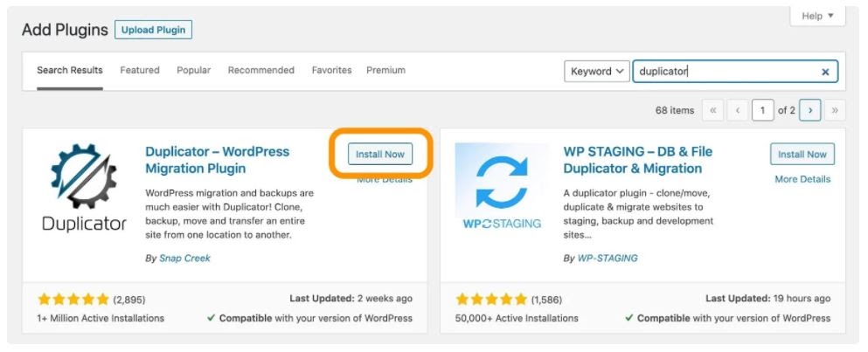Screen dimensions: 868x352
Task: Go to next page of results
Action: (x=810, y=110)
